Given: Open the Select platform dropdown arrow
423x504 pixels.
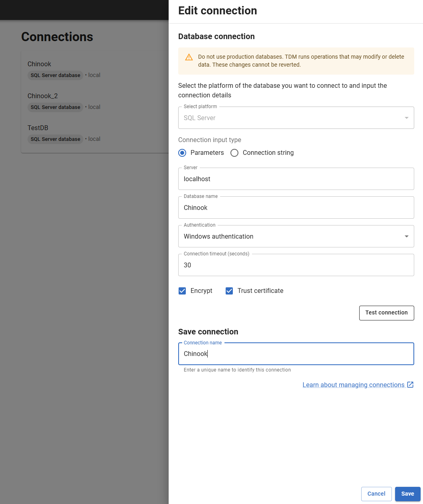Looking at the screenshot, I should (406, 118).
